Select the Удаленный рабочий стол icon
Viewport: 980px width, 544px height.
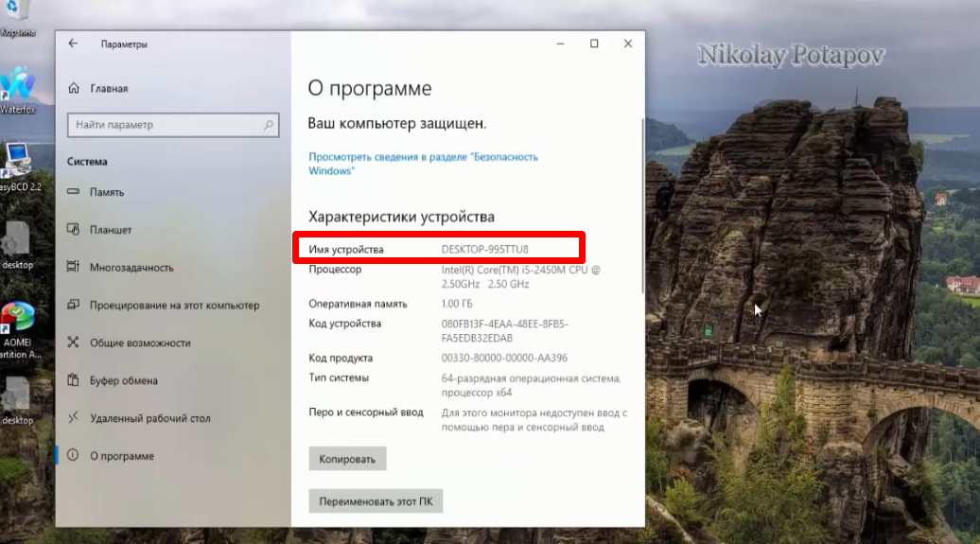73,417
